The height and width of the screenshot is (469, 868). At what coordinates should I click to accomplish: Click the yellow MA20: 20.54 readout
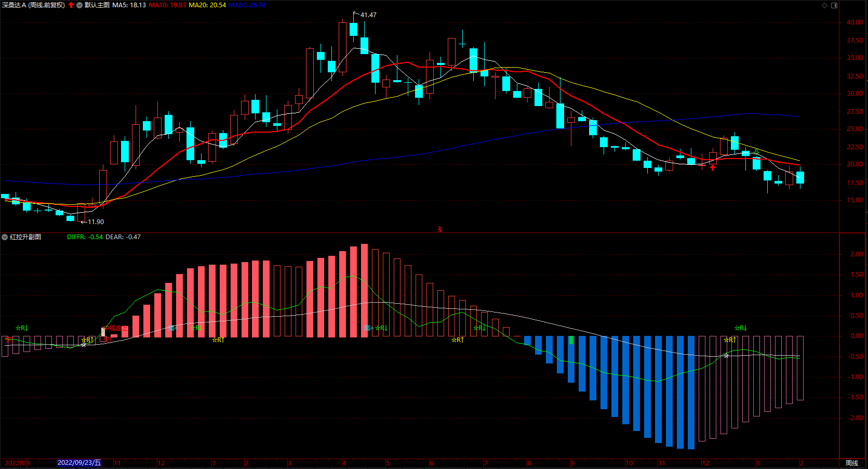(207, 5)
